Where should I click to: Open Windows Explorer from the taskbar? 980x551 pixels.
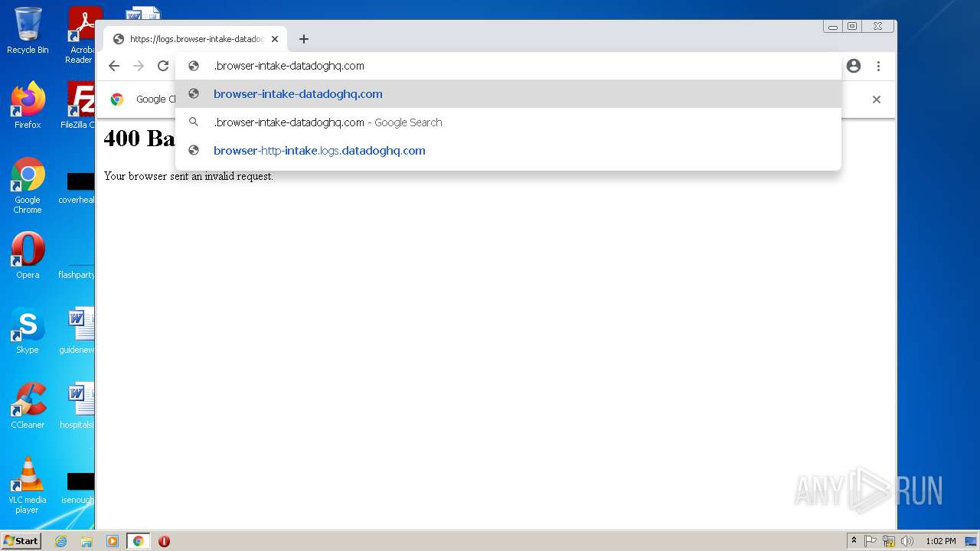pos(87,541)
